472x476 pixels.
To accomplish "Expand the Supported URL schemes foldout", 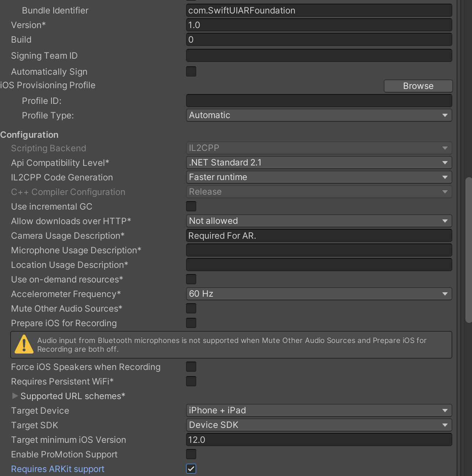I will (15, 396).
